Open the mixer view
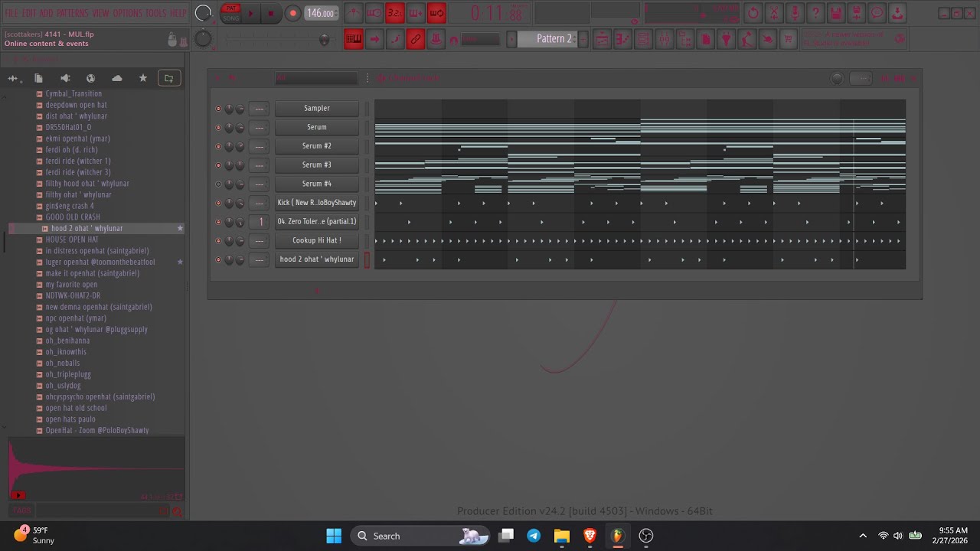 coord(665,39)
